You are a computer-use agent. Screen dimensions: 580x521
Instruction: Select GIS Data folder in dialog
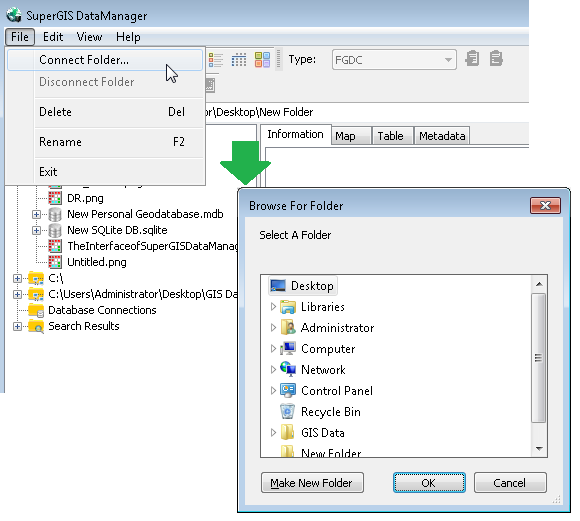click(323, 433)
